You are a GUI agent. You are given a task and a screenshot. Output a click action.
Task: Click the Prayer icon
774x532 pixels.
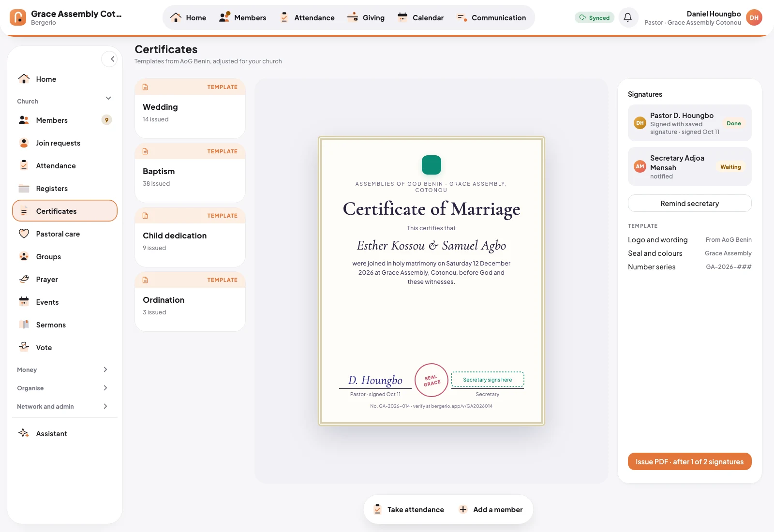point(24,279)
